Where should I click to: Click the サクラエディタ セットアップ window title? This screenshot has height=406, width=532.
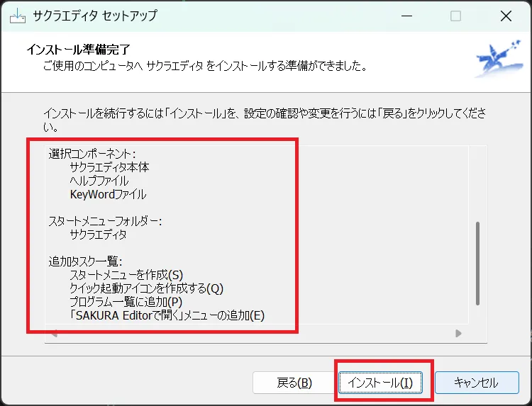(95, 16)
